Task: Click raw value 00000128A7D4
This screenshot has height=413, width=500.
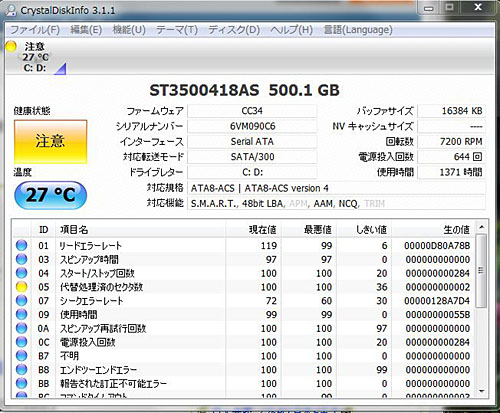Action: click(x=437, y=301)
